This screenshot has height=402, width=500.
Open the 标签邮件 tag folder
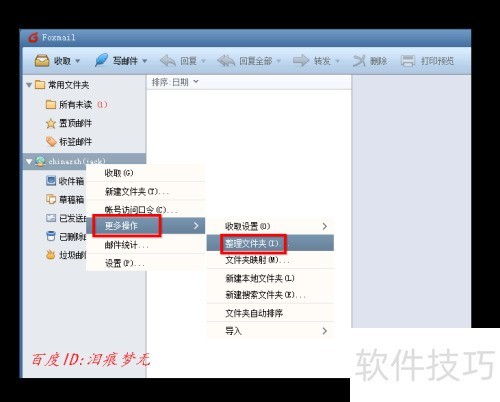point(69,142)
